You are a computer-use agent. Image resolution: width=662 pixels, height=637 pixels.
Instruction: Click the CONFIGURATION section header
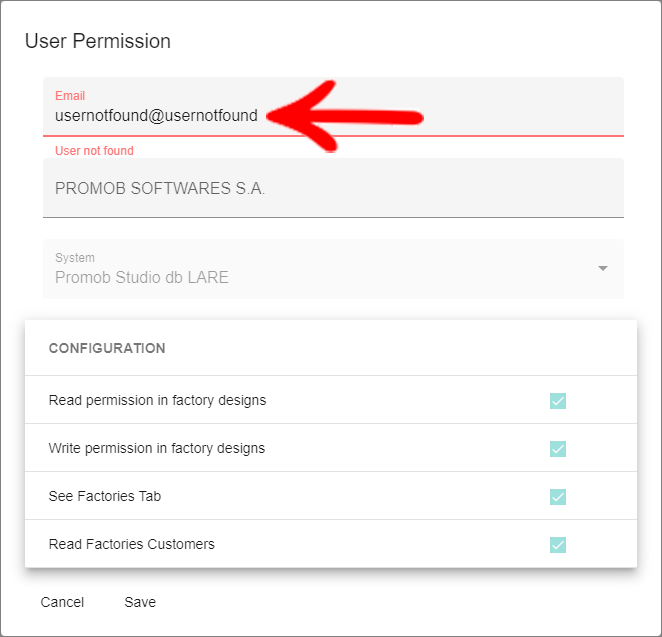pyautogui.click(x=107, y=348)
